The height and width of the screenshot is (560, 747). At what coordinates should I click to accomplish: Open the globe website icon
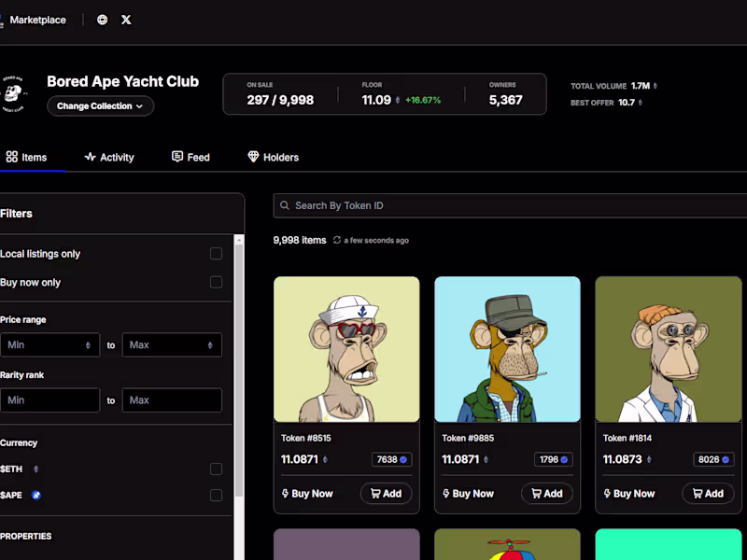coord(102,20)
